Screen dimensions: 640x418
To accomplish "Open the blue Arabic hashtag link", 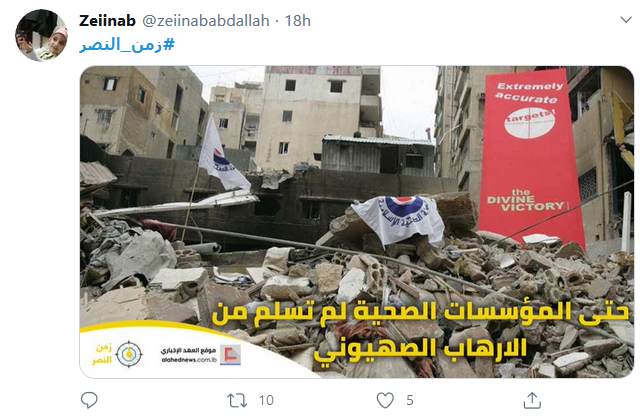I will tap(127, 44).
